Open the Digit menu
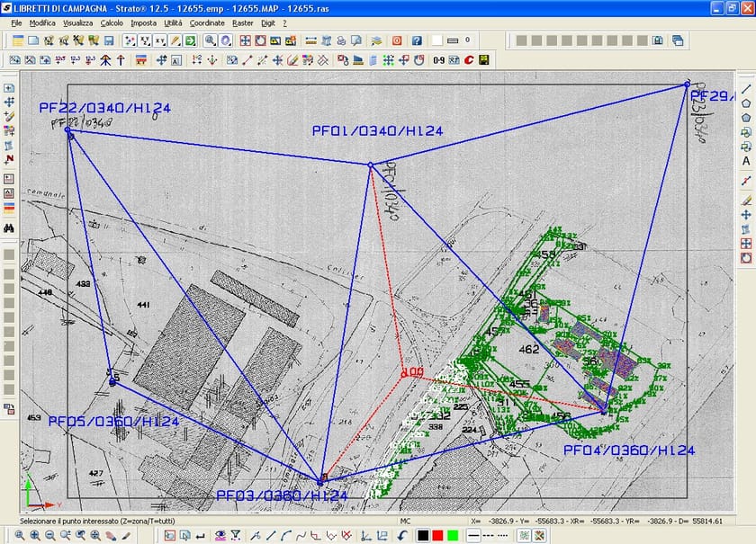 pos(266,23)
